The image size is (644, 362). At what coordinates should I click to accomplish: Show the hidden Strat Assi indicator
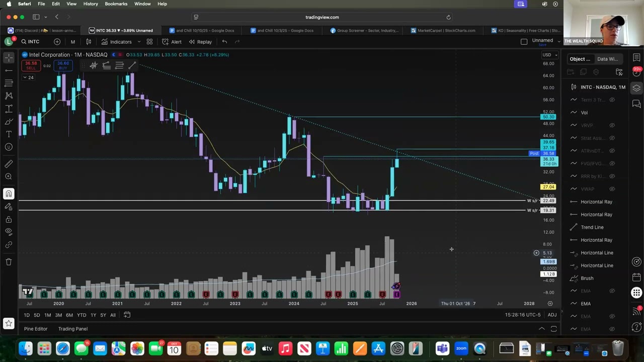pos(612,138)
